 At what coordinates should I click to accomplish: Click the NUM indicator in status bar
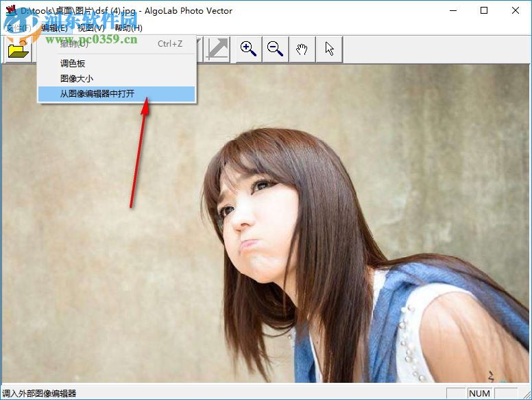click(x=479, y=394)
